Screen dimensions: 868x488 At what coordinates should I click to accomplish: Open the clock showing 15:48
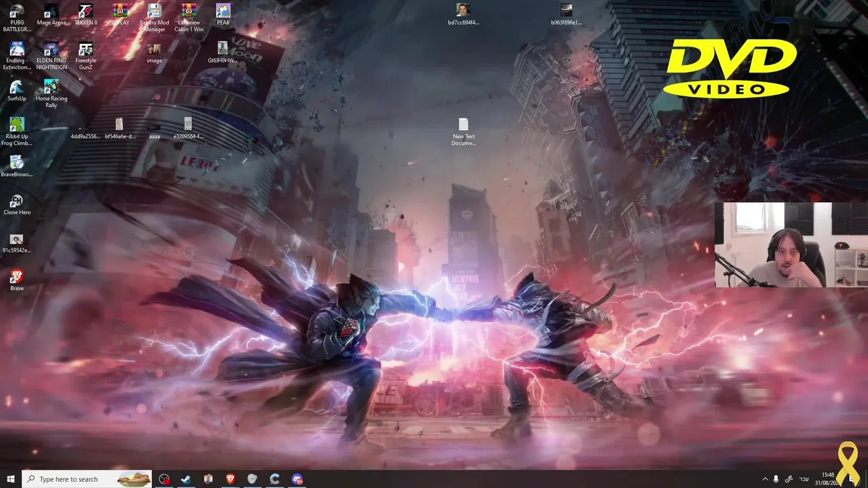tap(828, 479)
